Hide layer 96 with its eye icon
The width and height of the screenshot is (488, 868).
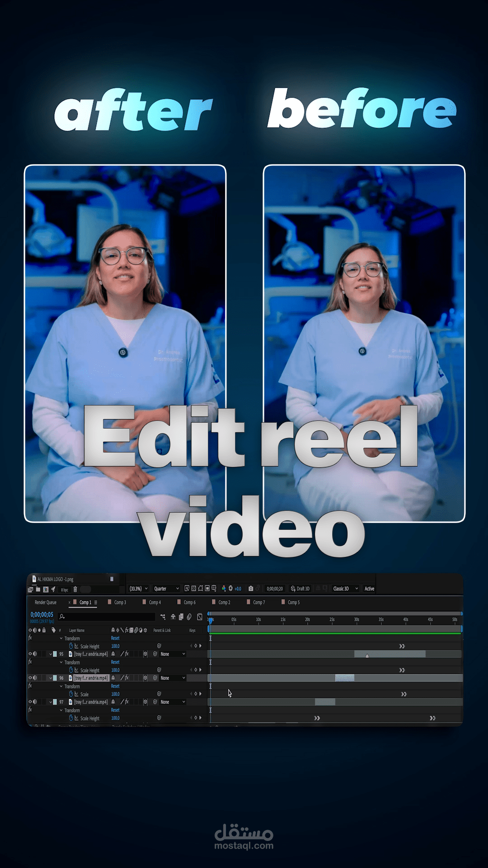tap(30, 678)
